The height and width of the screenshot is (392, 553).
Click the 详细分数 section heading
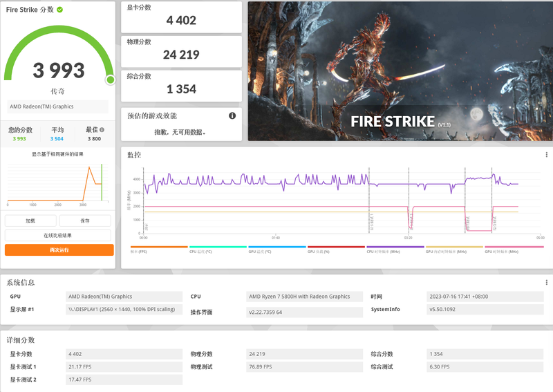coord(21,340)
